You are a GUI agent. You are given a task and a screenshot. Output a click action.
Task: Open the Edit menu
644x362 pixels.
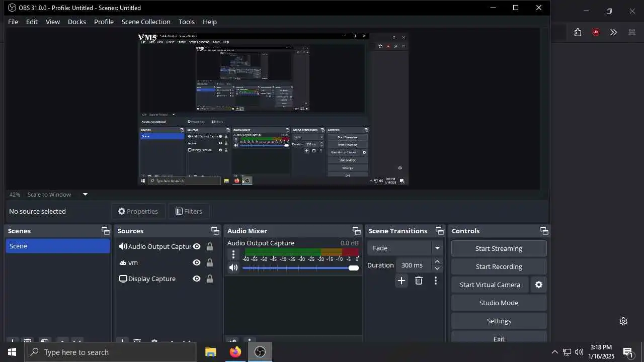[x=32, y=22]
